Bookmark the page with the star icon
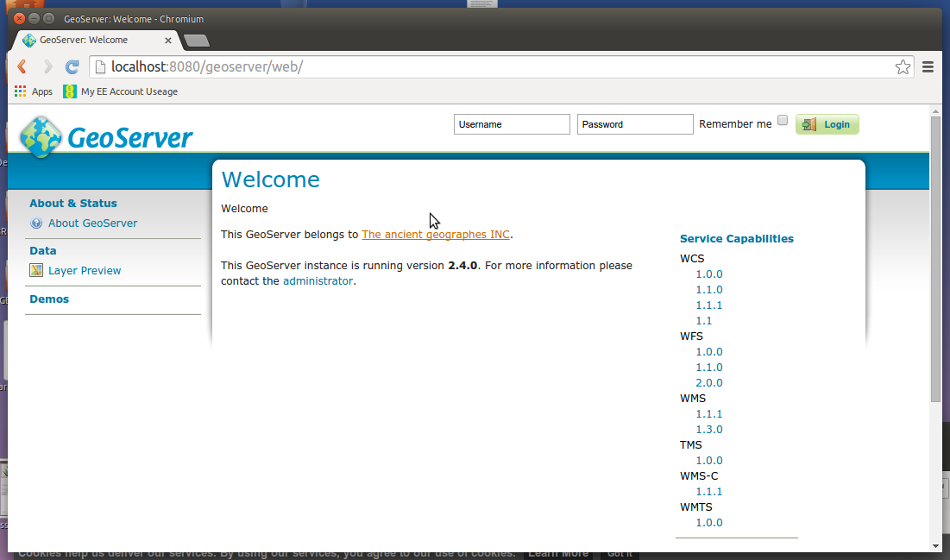 pyautogui.click(x=903, y=66)
